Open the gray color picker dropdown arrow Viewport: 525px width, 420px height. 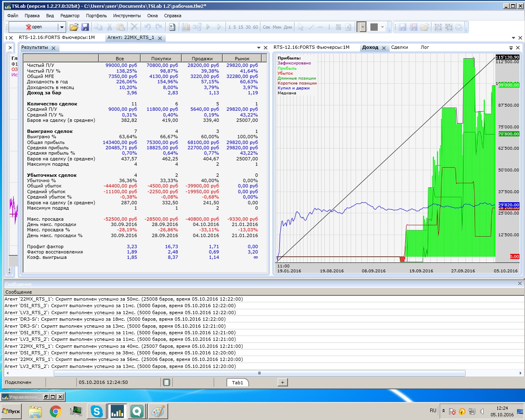click(x=383, y=27)
